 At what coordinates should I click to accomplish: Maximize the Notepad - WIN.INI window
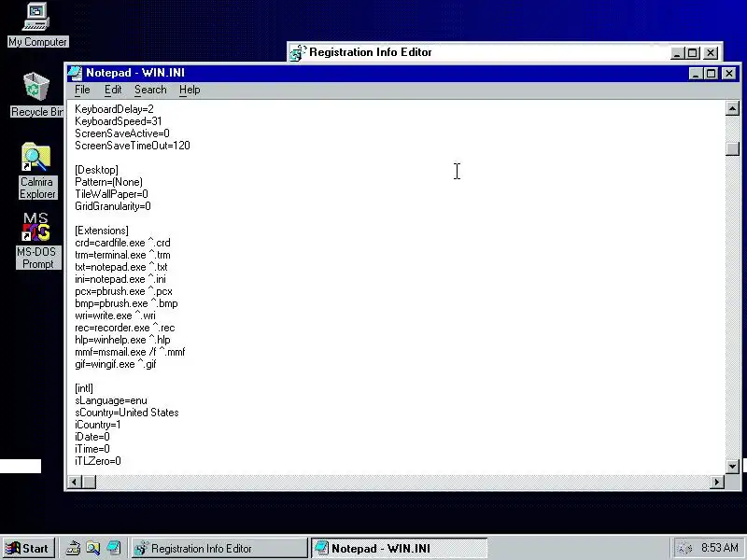(711, 74)
